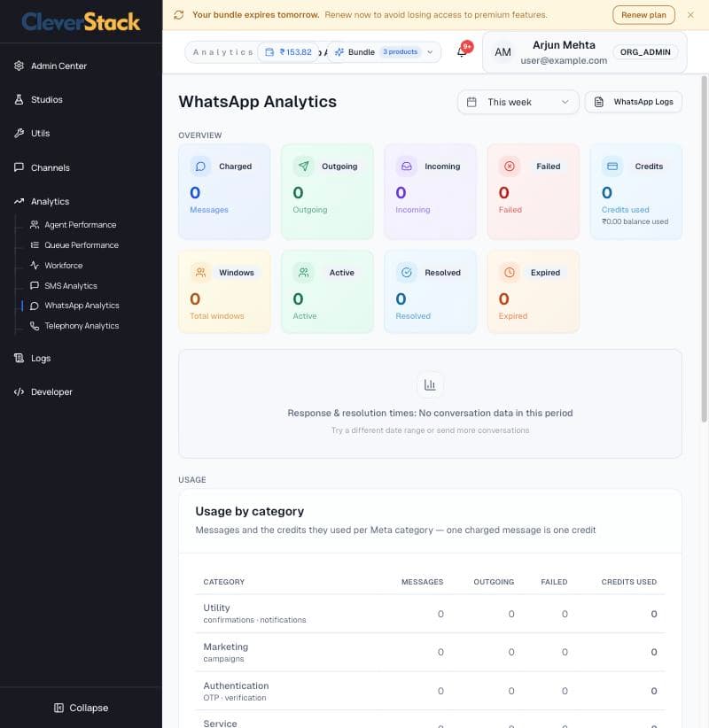709x728 pixels.
Task: Open WhatsApp Logs button
Action: click(x=634, y=102)
